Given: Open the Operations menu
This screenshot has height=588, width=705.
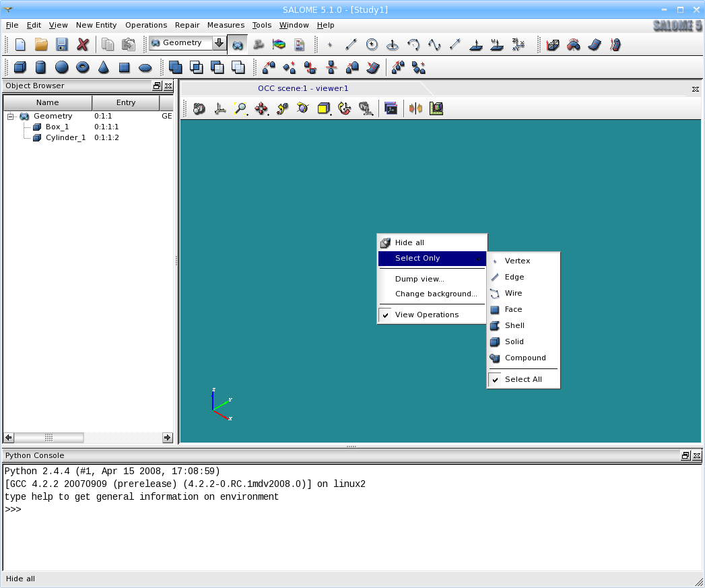Looking at the screenshot, I should click(x=146, y=25).
